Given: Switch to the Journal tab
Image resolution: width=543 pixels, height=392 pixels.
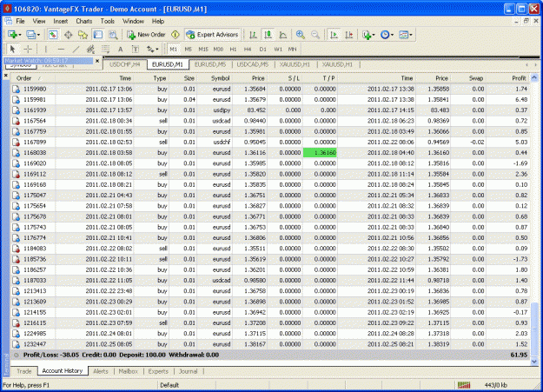Looking at the screenshot, I should point(188,371).
